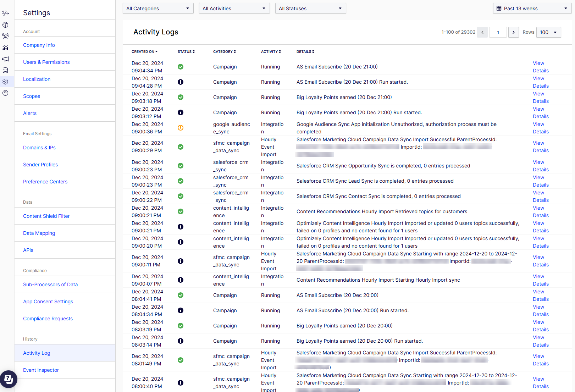Expand the All Categories dropdown

point(158,9)
